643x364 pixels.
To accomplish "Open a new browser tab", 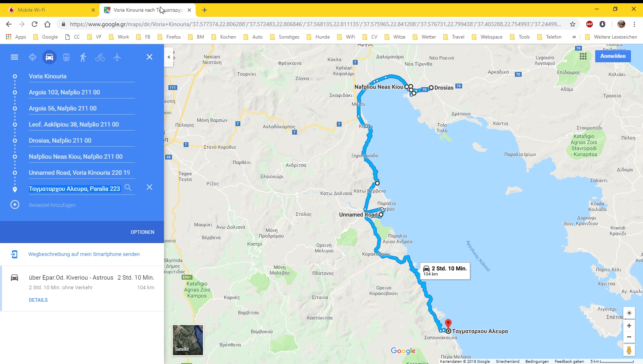I will click(205, 10).
